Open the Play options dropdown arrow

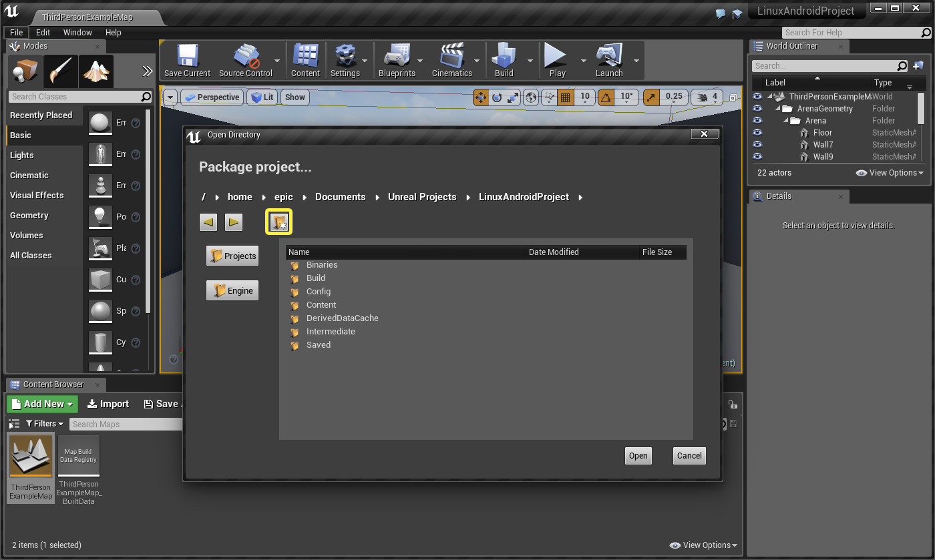(583, 61)
